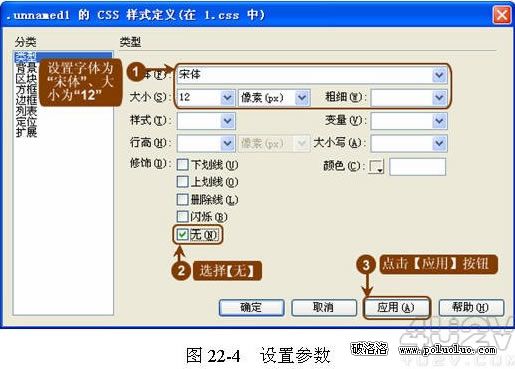Select 区块 category

pos(26,78)
